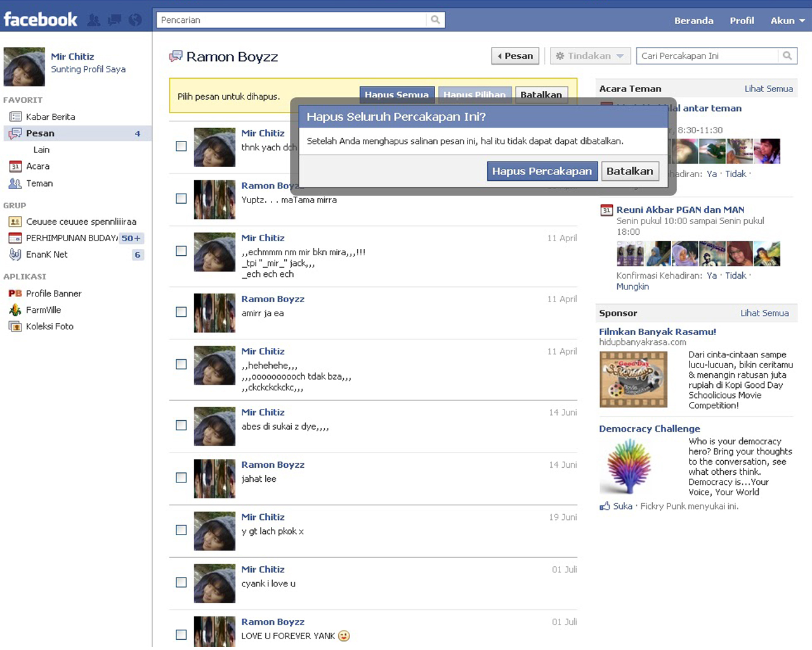Click Lihat Semua beside Acara Teman
This screenshot has width=812, height=650.
pos(768,89)
